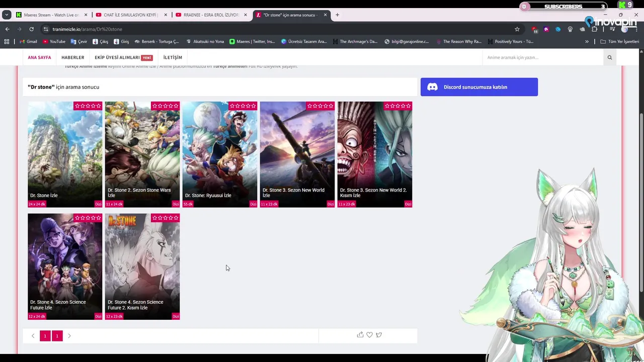Click Dizi tag on Dr. Stone: Ryuusui card

click(253, 204)
